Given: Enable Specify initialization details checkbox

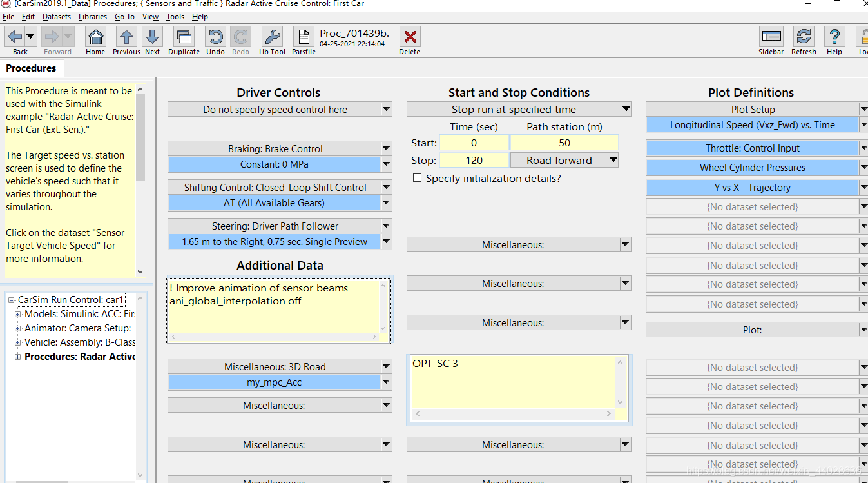Looking at the screenshot, I should point(417,178).
